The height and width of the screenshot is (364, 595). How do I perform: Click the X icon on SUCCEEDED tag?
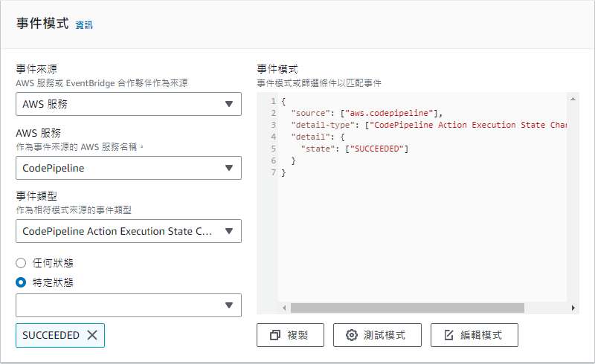coord(92,335)
